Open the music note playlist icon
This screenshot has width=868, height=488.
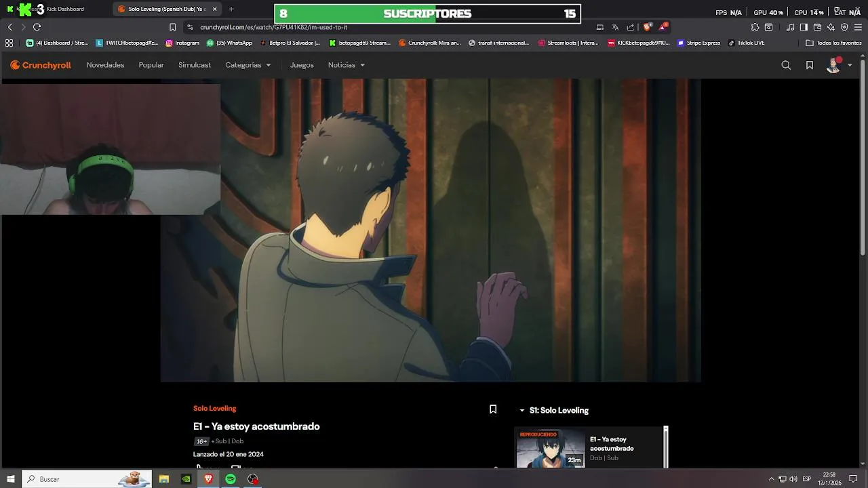point(790,27)
